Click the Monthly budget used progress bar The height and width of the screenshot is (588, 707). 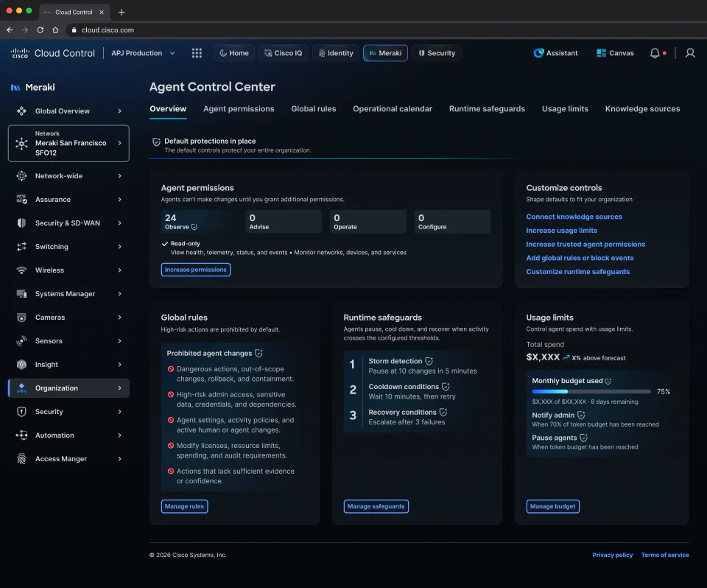click(x=591, y=392)
